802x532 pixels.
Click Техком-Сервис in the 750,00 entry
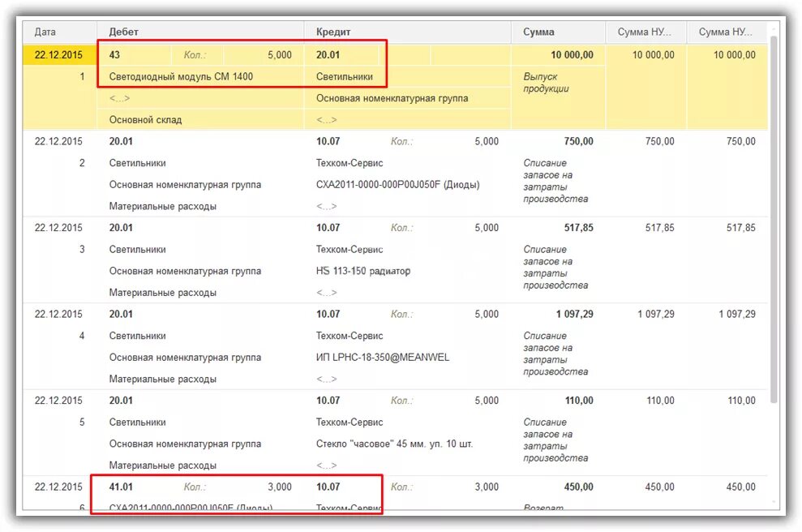(350, 163)
